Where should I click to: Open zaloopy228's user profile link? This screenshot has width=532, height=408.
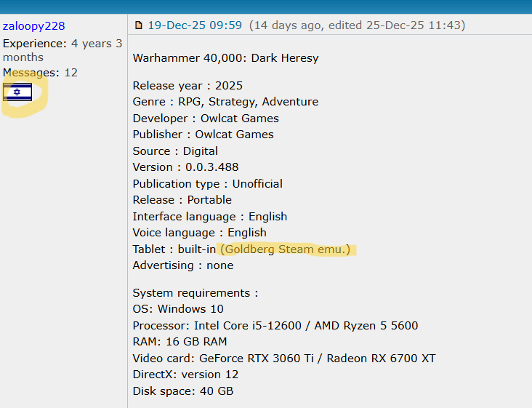[33, 26]
